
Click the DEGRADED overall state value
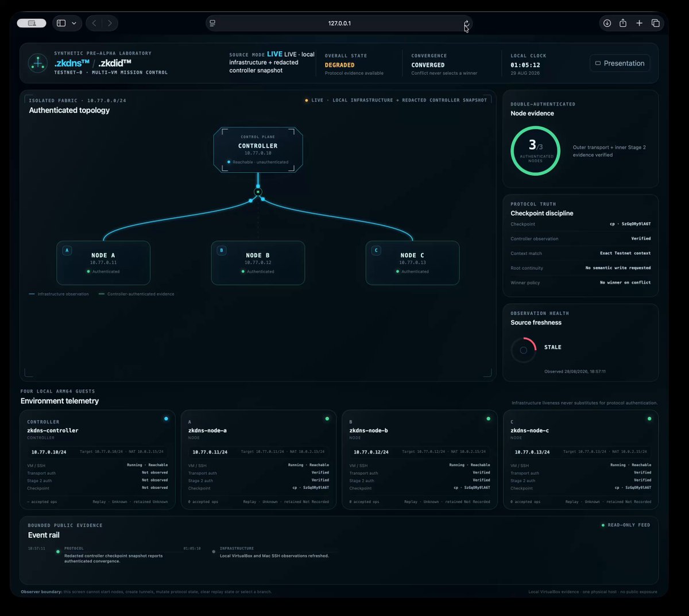point(339,65)
